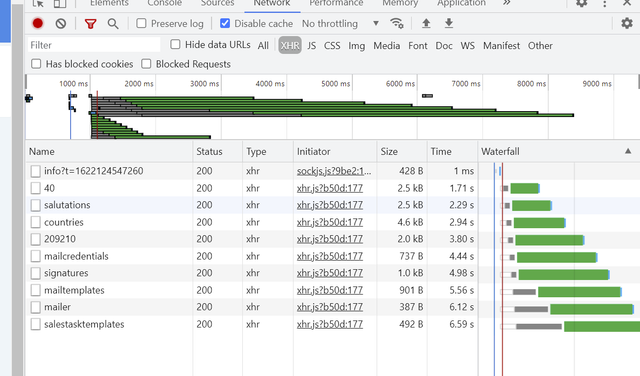
Task: Enable Preserve log checkbox
Action: click(141, 23)
